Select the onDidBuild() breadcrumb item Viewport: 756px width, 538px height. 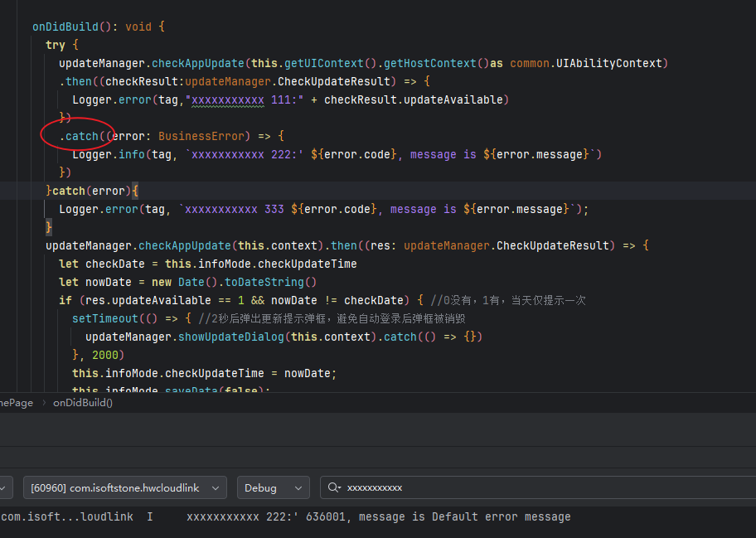[x=83, y=402]
